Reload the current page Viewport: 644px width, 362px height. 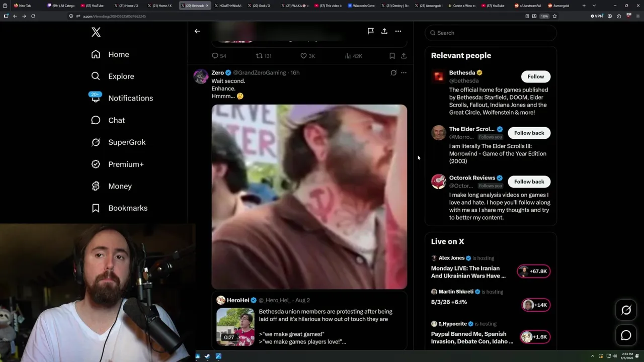(33, 16)
